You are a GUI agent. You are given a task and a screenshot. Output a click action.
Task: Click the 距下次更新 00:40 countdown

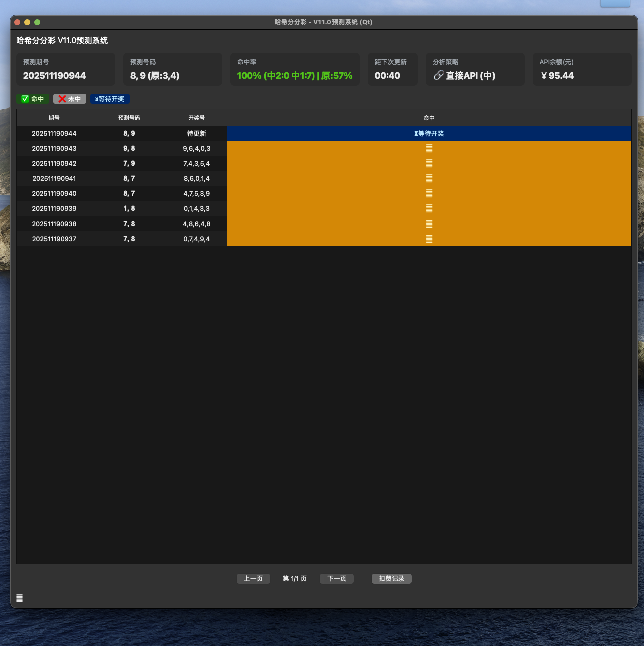(x=393, y=69)
